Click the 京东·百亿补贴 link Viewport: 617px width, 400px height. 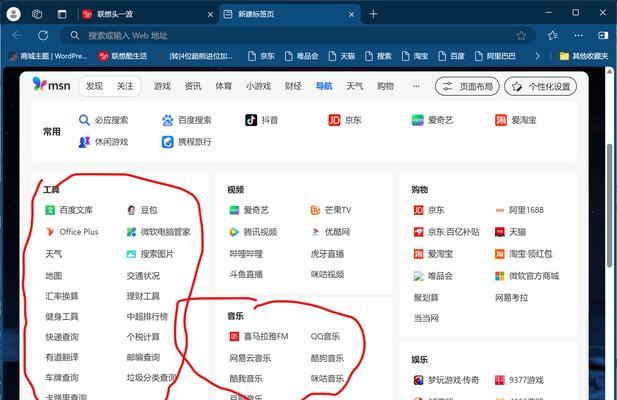[454, 232]
